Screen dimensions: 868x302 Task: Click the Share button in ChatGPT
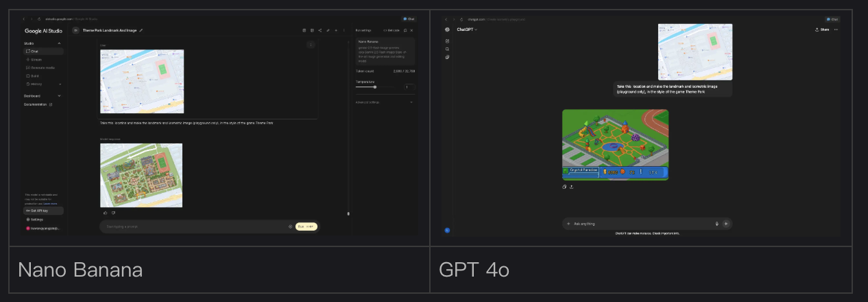[822, 30]
